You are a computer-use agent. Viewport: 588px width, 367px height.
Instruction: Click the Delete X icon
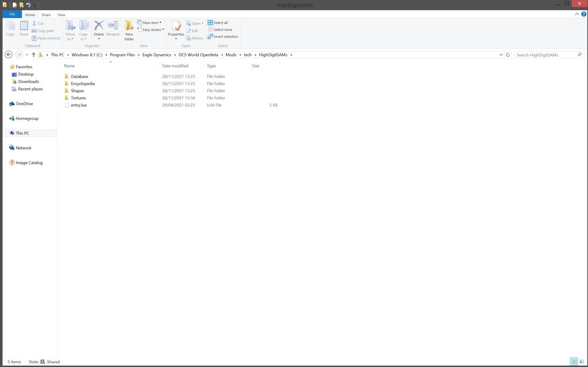tap(99, 25)
